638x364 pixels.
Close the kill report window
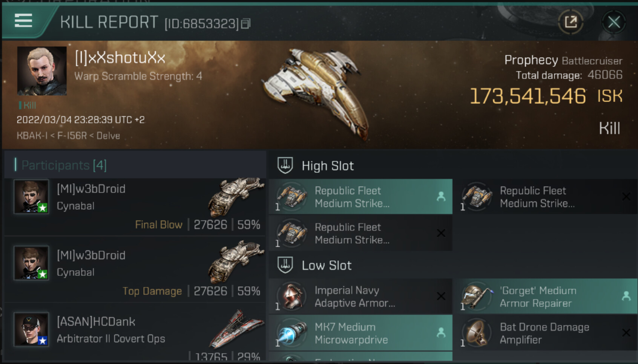tap(613, 22)
